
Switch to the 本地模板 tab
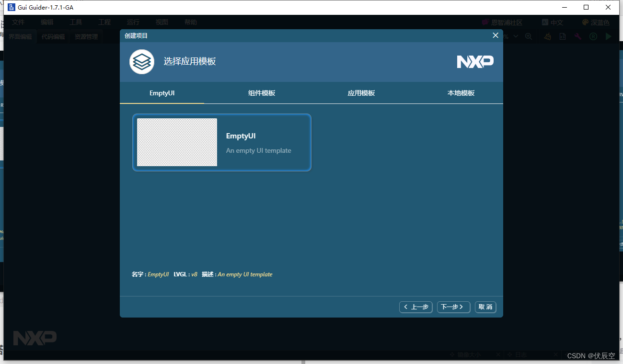[x=461, y=93]
